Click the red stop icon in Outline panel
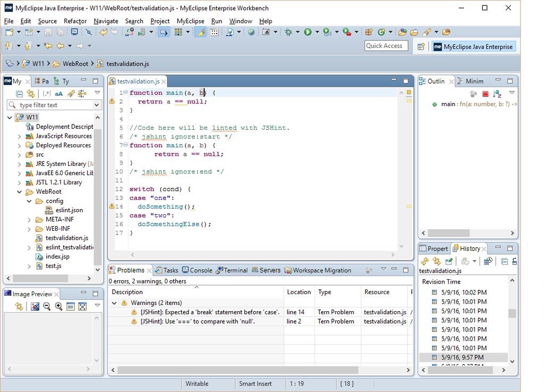Screen dimensions: 545x392 tap(485, 94)
